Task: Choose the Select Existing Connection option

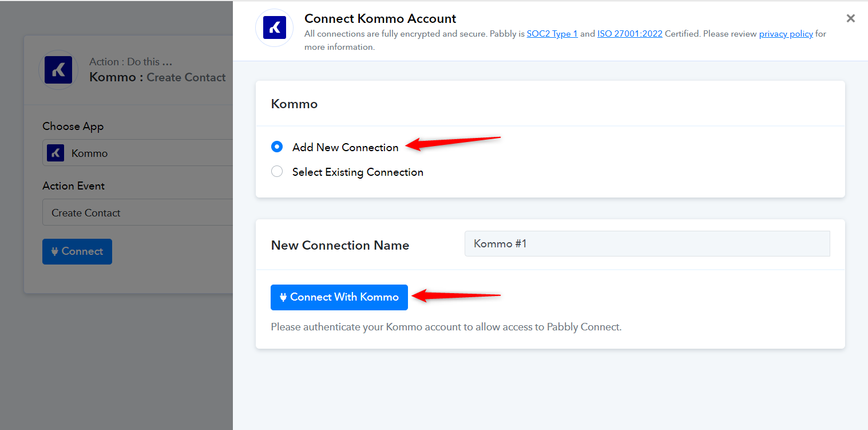Action: coord(277,172)
